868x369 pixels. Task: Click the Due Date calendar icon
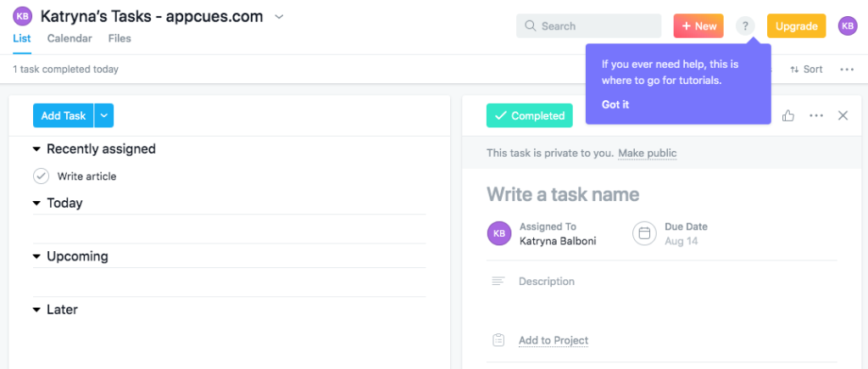(644, 232)
